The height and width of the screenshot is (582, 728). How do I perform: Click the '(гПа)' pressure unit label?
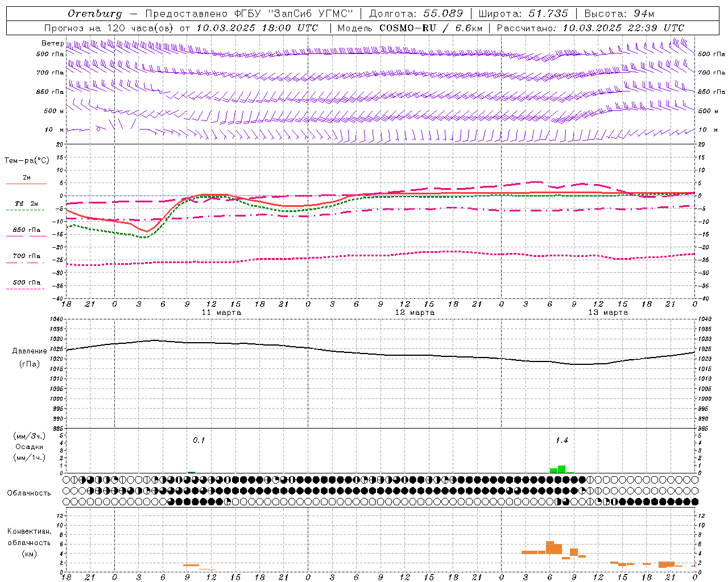click(30, 364)
